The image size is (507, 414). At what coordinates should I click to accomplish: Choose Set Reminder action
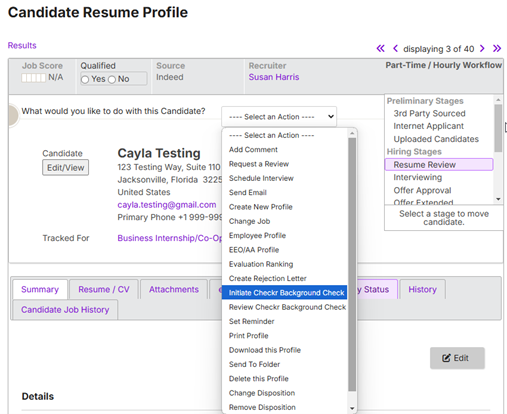click(x=252, y=322)
